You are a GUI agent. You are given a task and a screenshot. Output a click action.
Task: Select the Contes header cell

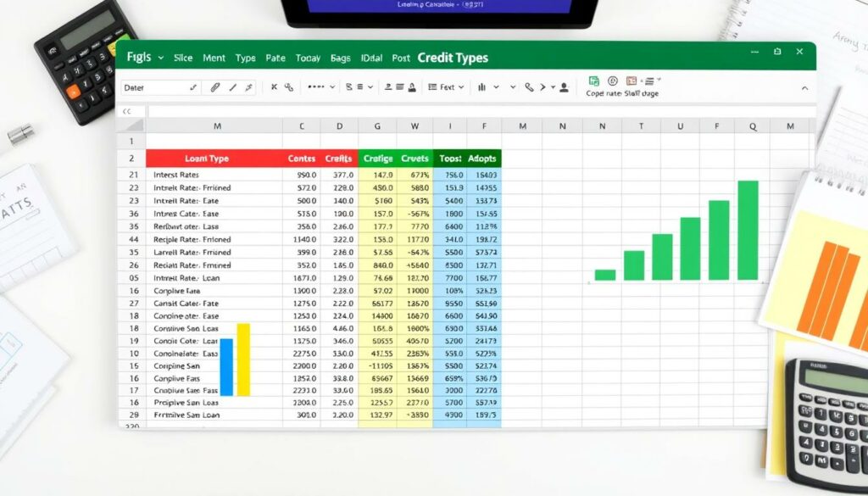coord(302,159)
